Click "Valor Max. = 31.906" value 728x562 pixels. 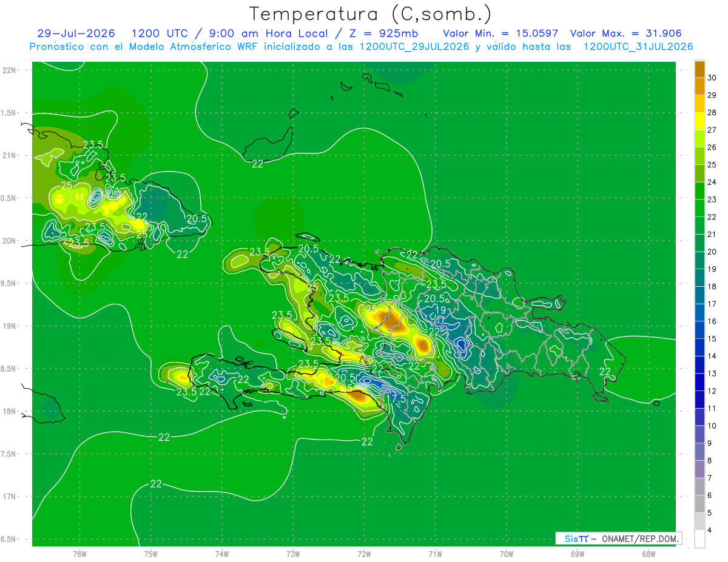click(x=626, y=33)
